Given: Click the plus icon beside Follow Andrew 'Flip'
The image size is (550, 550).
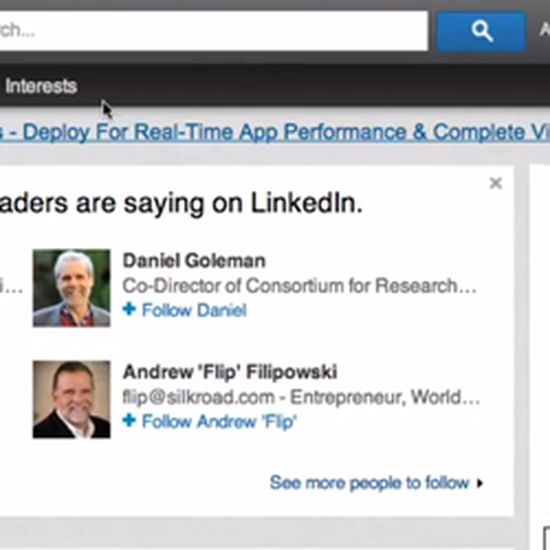Looking at the screenshot, I should [129, 420].
